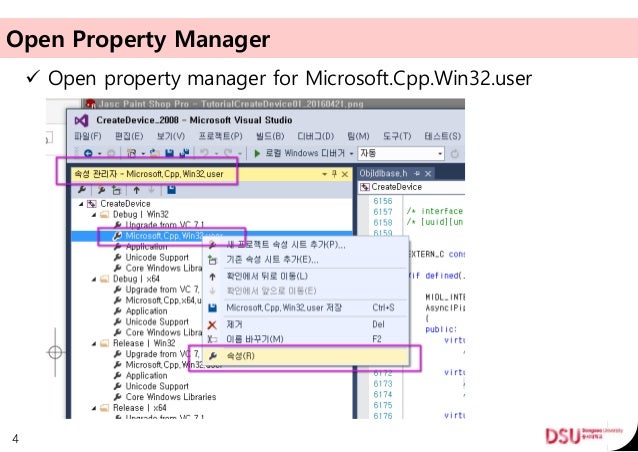Click the save all icon in main toolbar
Viewport: 638px width, 452px height.
[184, 153]
